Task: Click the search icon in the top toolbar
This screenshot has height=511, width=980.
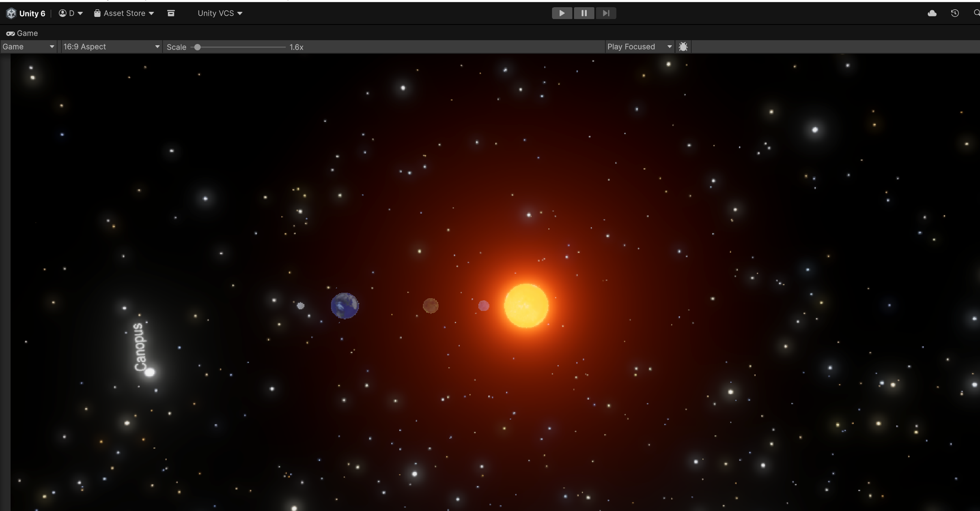Action: click(976, 13)
